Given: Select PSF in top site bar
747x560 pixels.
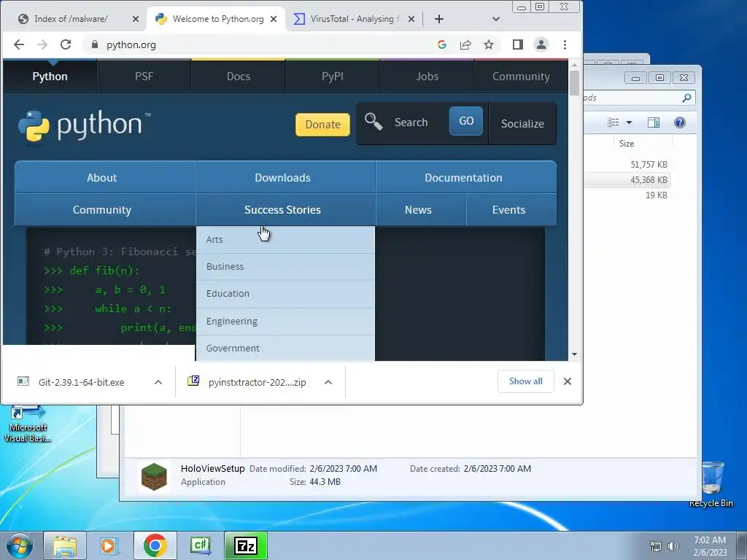Looking at the screenshot, I should (x=144, y=76).
